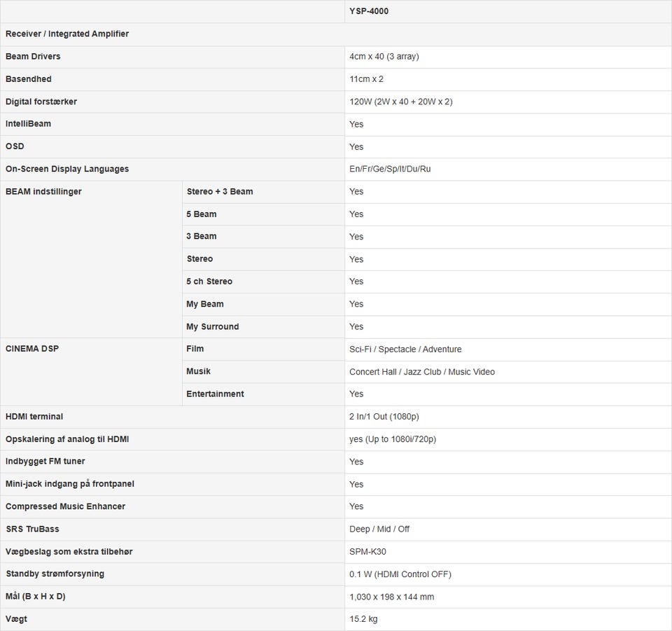Click the 120W amplifier power value
Screen dimensions: 672x631
tap(400, 102)
